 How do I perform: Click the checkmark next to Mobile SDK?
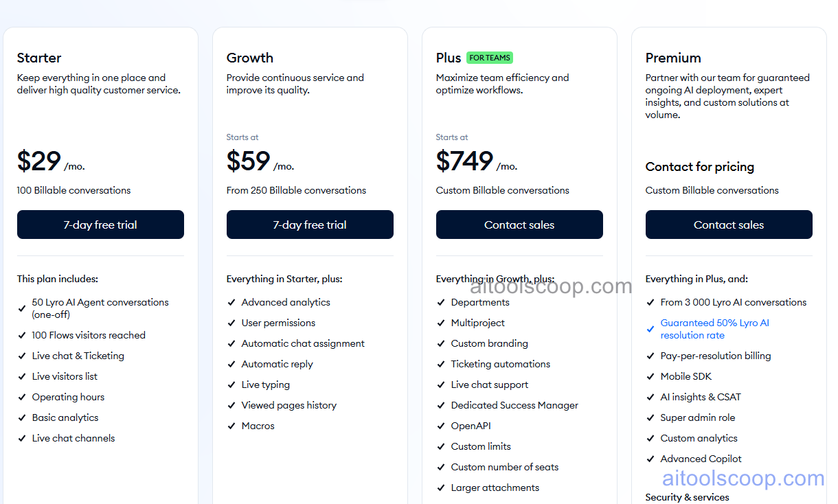coord(650,376)
